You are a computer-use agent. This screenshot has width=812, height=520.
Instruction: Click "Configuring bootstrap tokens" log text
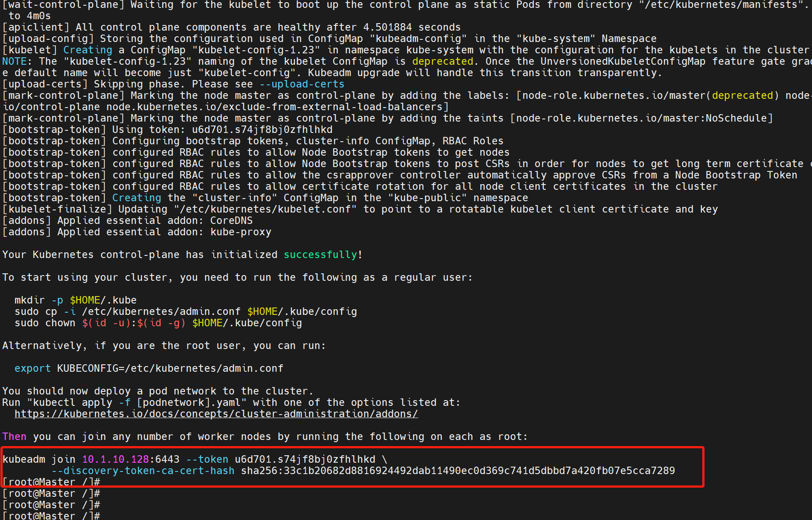pyautogui.click(x=198, y=141)
